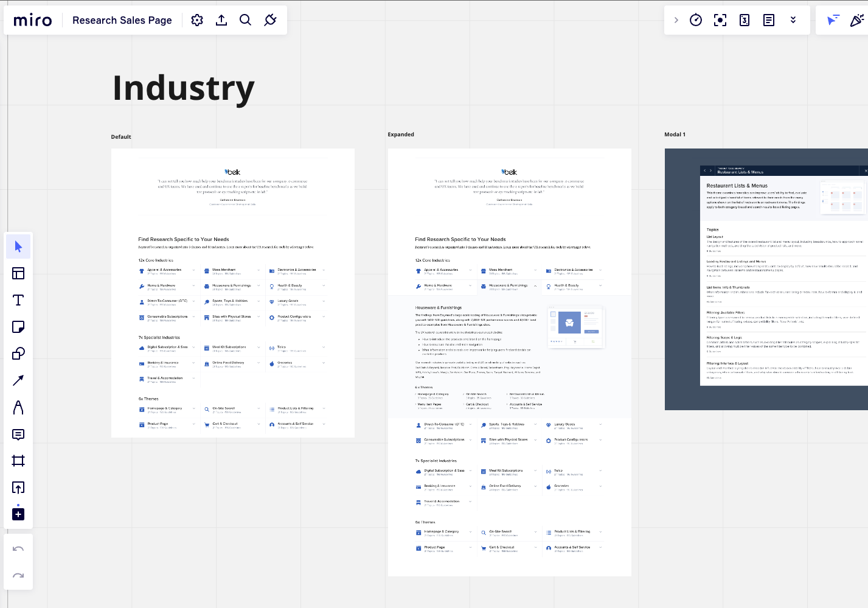868x608 pixels.
Task: Select the Connection line arrow tool
Action: click(18, 380)
